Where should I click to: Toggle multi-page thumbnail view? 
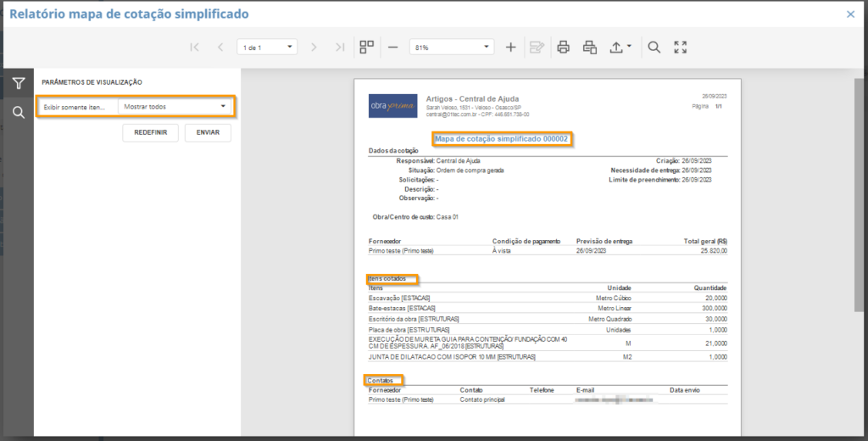pos(366,47)
